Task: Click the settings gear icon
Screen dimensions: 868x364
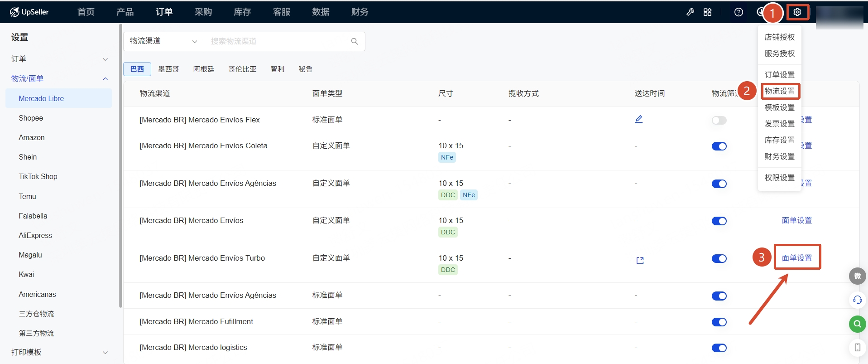Action: click(x=797, y=12)
